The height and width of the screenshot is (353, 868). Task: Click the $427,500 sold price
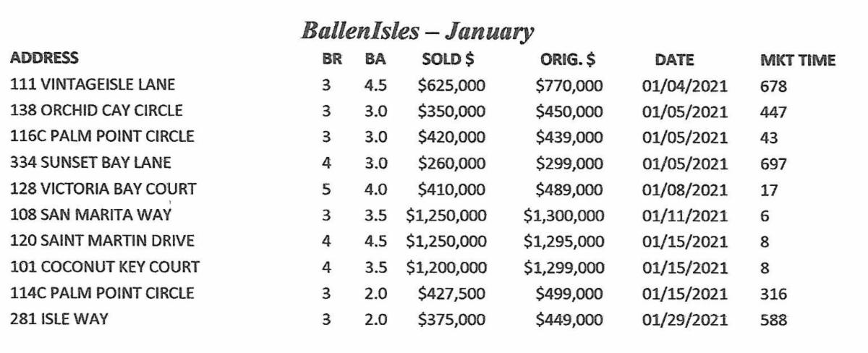point(452,294)
